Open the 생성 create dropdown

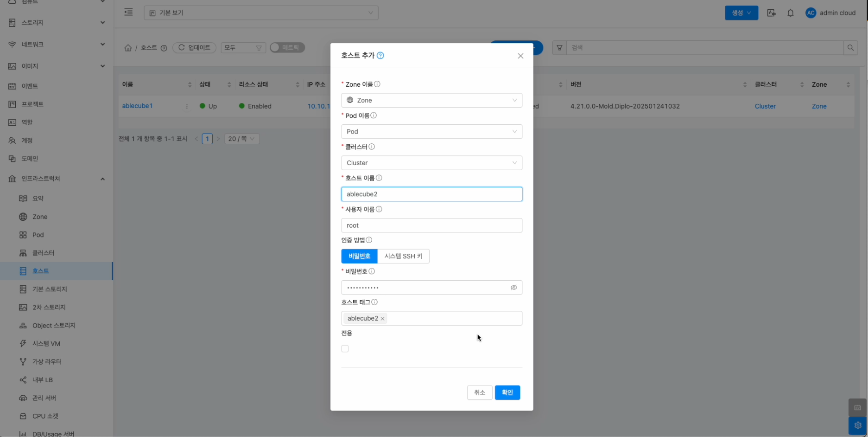click(x=741, y=13)
